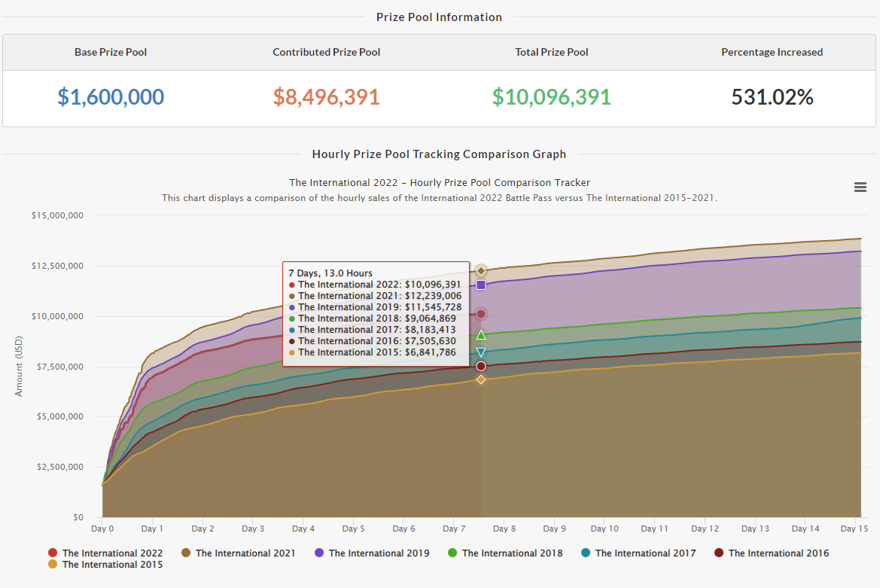Hide The International 2021 series via its legend entry
Screen dimensions: 880x588
click(x=238, y=553)
